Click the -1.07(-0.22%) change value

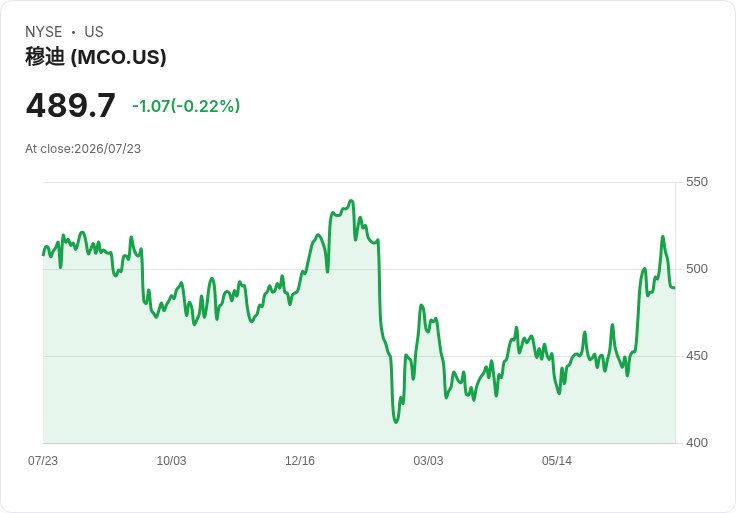(186, 106)
